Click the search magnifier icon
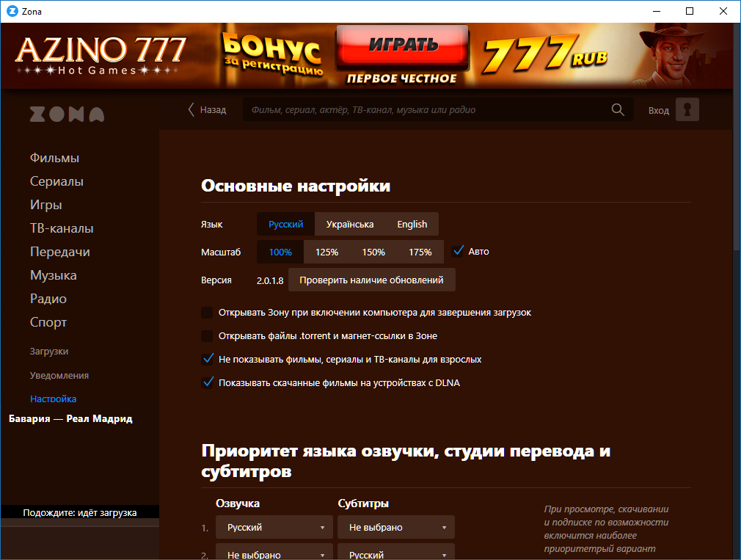The image size is (741, 560). pyautogui.click(x=618, y=109)
